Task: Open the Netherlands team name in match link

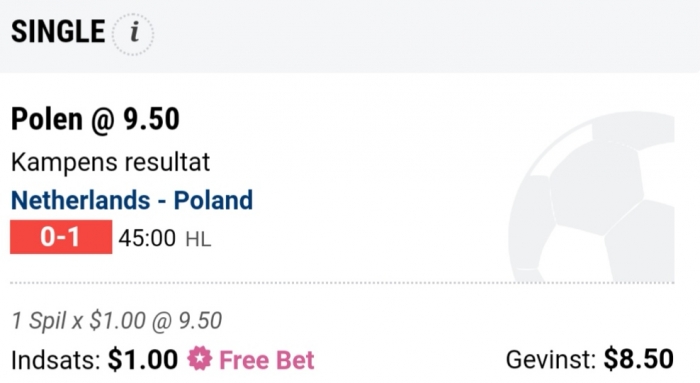Action: click(80, 200)
